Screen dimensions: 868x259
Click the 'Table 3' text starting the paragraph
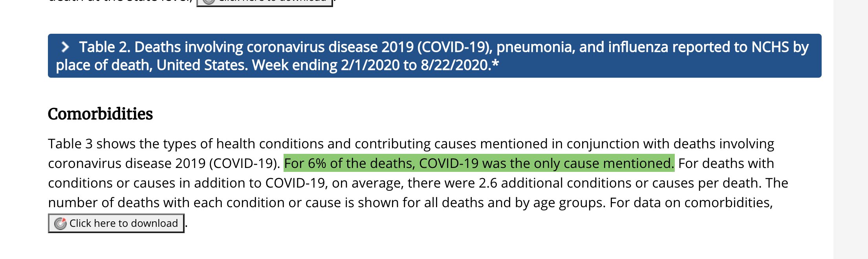pyautogui.click(x=70, y=144)
